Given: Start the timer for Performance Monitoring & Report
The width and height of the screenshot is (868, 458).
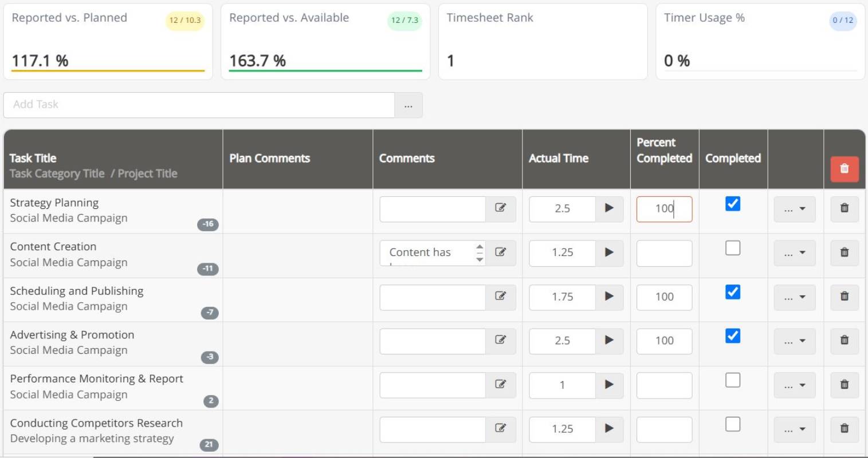Looking at the screenshot, I should [609, 385].
